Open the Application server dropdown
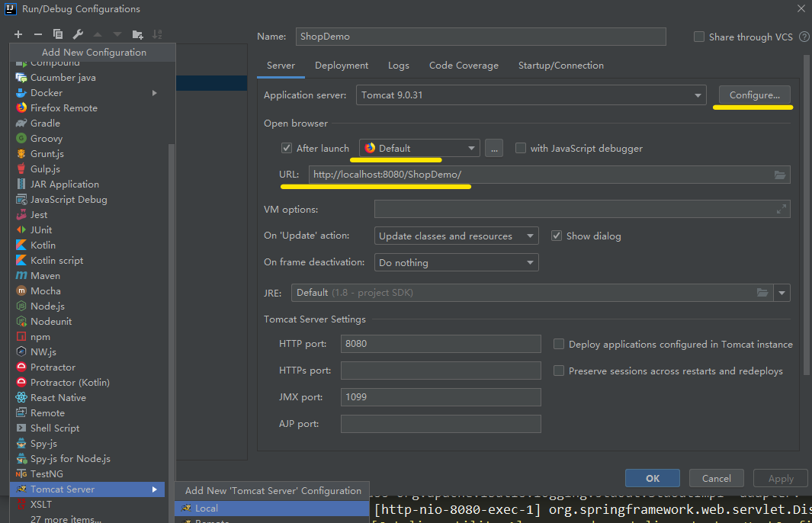The height and width of the screenshot is (523, 812). [531, 95]
